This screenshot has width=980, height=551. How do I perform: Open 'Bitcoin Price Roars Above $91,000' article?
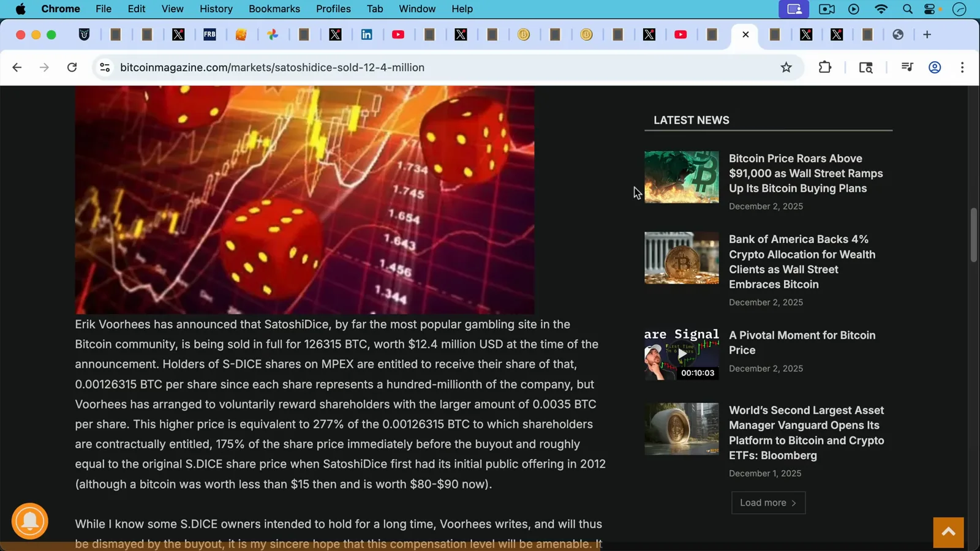[x=805, y=173]
